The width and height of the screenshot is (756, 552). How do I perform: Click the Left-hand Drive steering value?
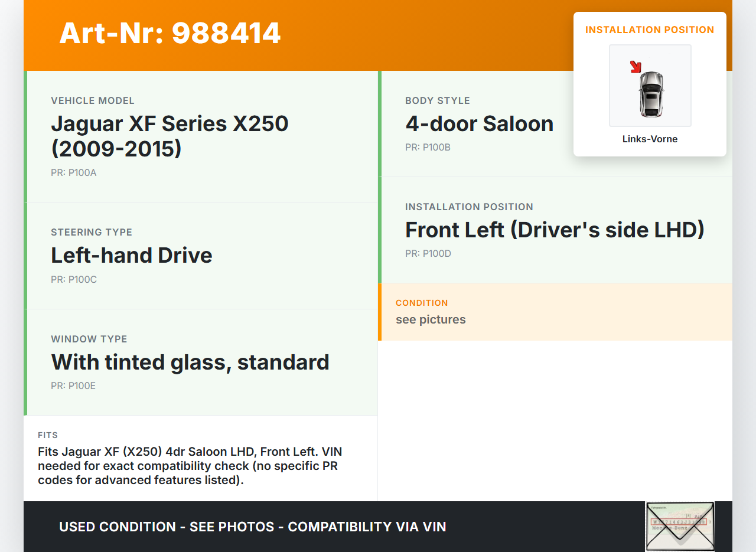pyautogui.click(x=131, y=255)
